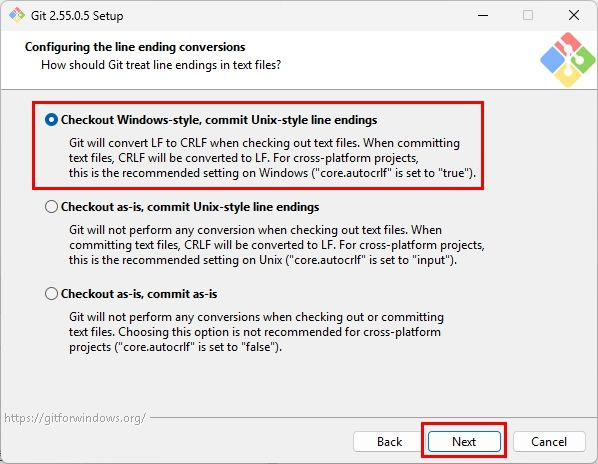
Task: Click the Next button
Action: pos(464,442)
